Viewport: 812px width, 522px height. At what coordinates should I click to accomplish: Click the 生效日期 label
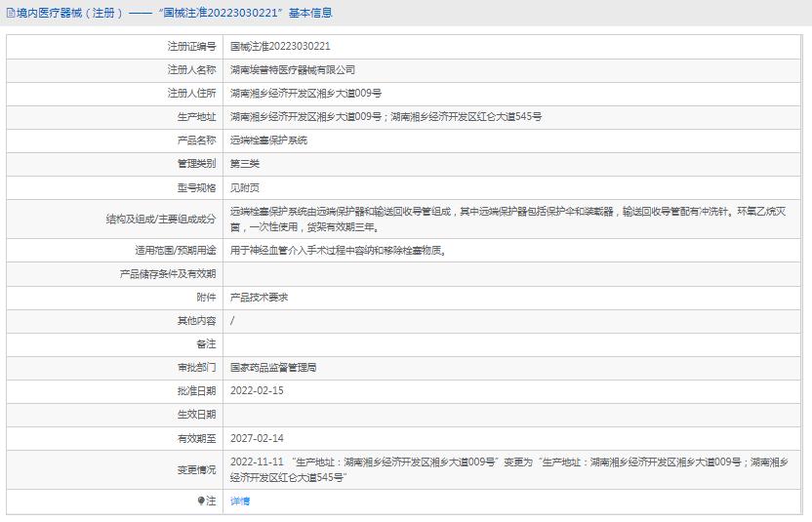196,415
